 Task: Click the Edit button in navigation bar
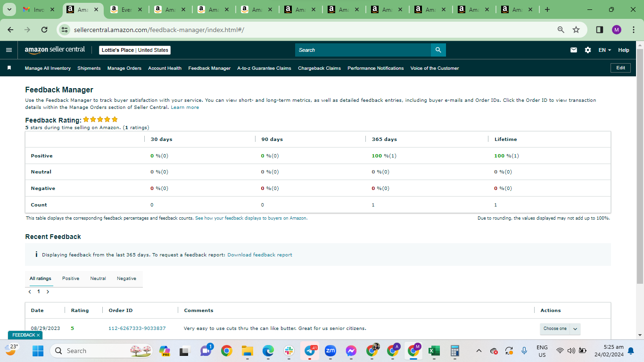[621, 68]
